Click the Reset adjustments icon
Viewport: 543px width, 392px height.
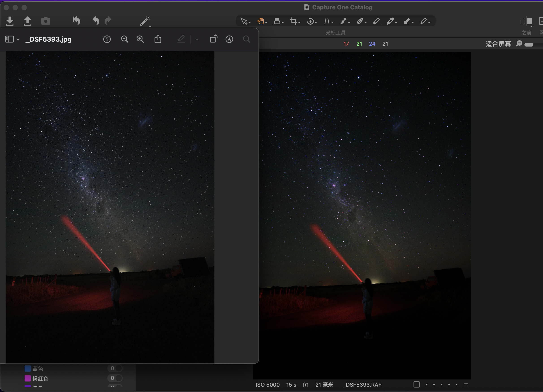(76, 21)
